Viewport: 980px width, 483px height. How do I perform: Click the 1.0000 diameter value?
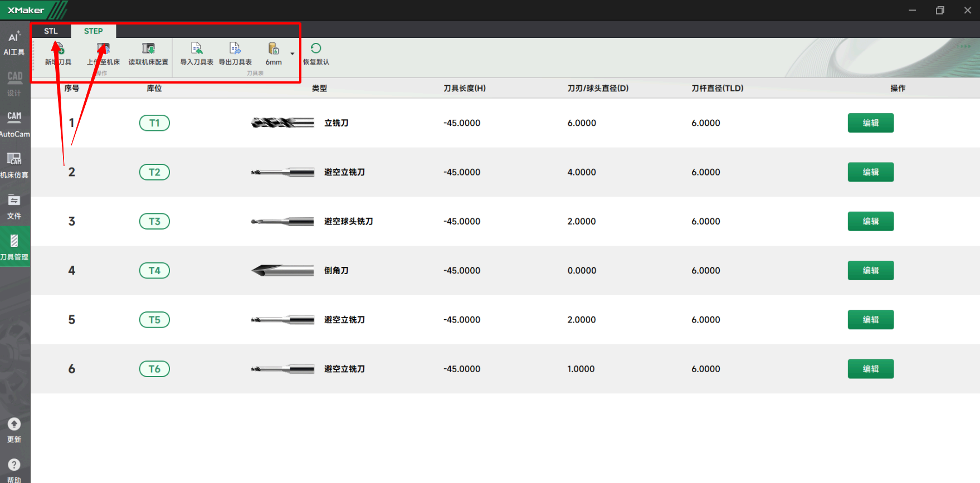point(581,369)
